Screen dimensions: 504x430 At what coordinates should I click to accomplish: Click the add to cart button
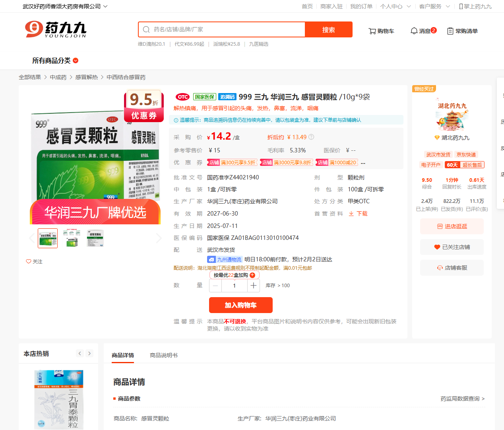coord(240,305)
